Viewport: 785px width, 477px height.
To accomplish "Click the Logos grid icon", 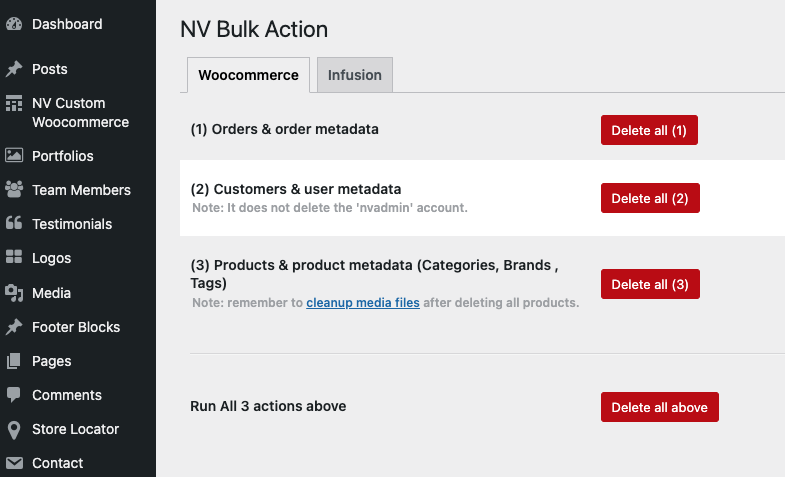I will click(x=14, y=258).
